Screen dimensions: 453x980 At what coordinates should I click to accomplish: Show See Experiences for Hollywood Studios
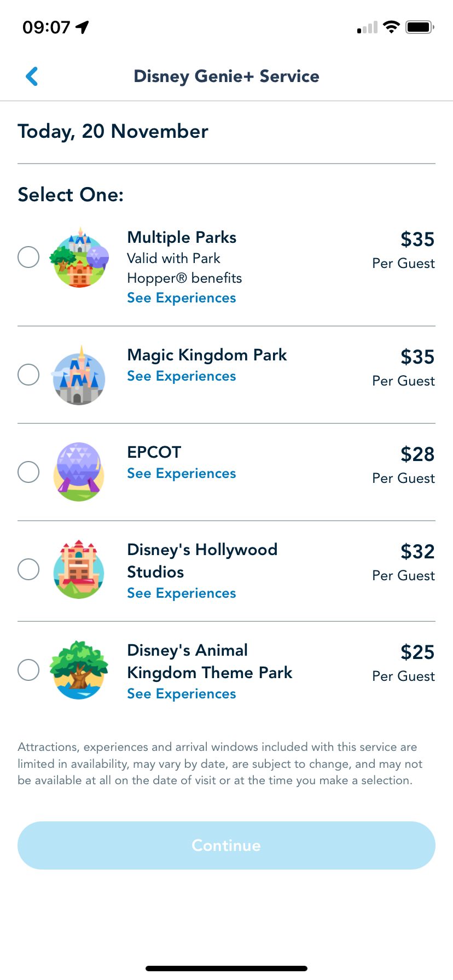[182, 593]
